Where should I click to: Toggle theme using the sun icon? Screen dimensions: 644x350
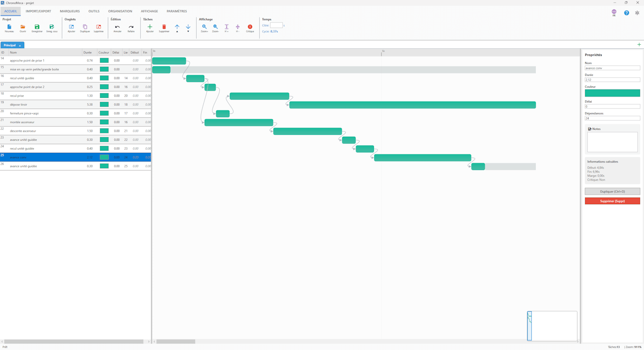tap(637, 13)
